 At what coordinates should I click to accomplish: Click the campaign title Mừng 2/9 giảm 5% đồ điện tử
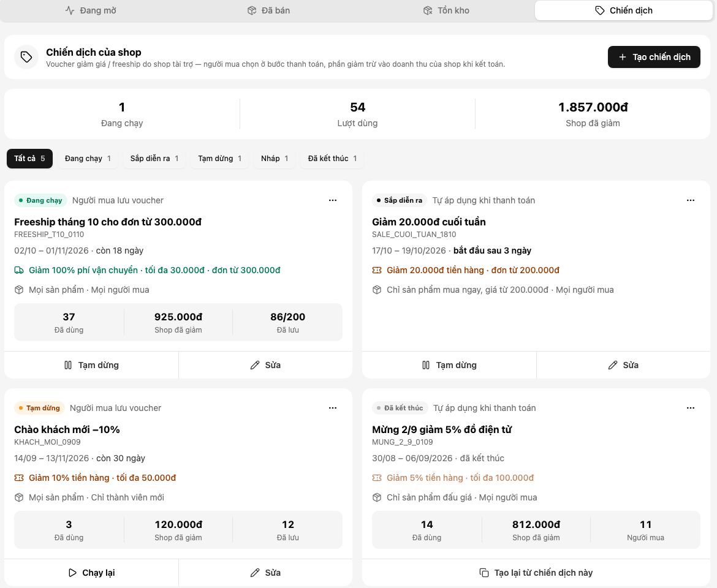tap(442, 429)
